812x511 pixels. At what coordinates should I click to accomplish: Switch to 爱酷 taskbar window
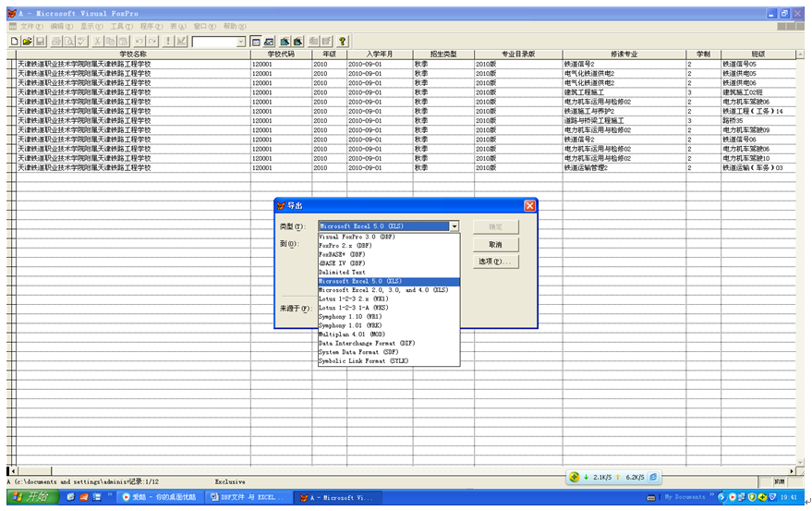pos(162,497)
